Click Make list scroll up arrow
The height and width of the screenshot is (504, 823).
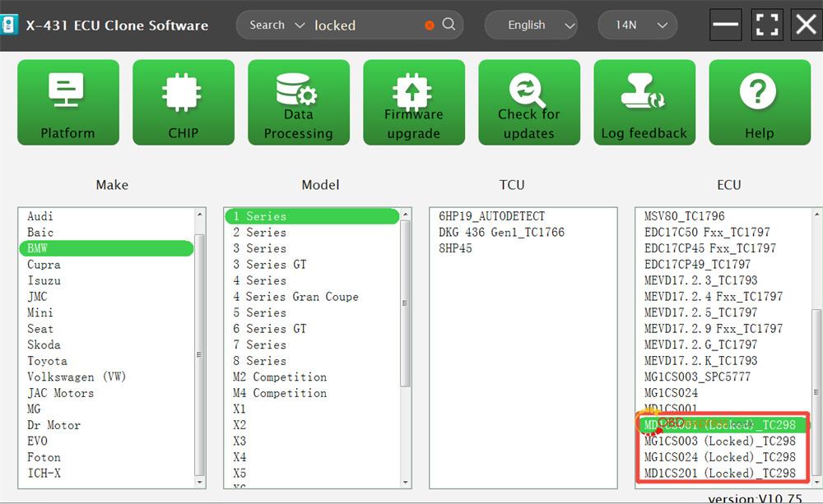[x=199, y=215]
